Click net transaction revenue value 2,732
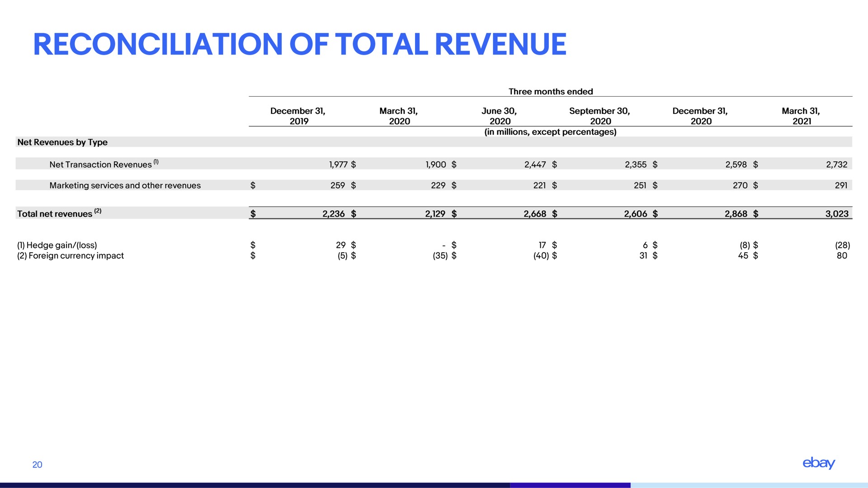Image resolution: width=868 pixels, height=488 pixels. (x=837, y=164)
